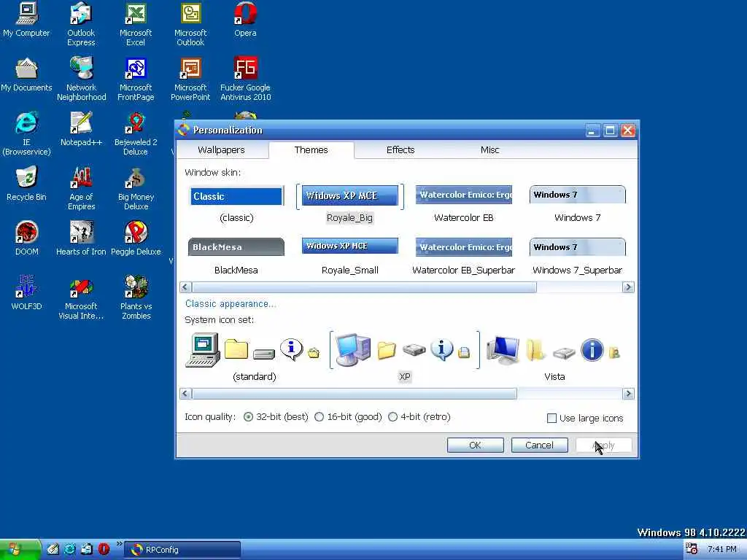
Task: Click the RPConfig taskbar button
Action: (182, 550)
